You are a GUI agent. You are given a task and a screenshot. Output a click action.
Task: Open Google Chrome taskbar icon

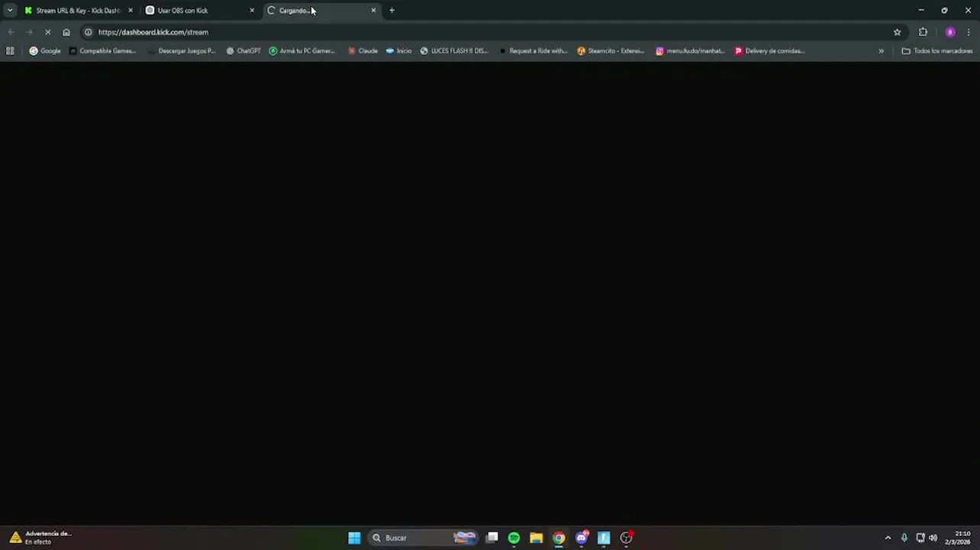[x=559, y=538]
